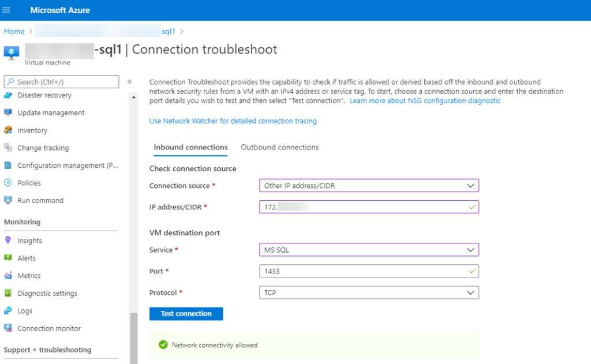The image size is (591, 364).
Task: Click the Logs icon
Action: (8, 310)
